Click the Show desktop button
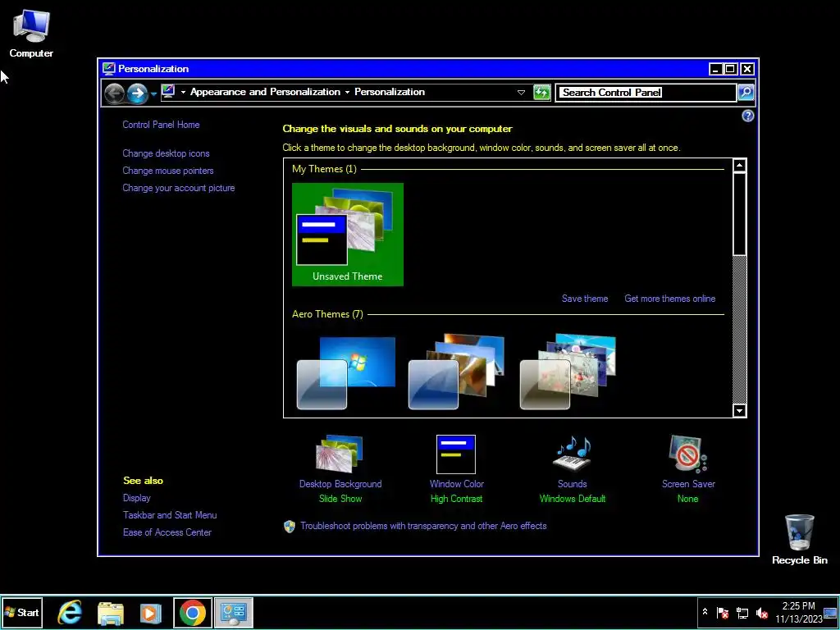Image resolution: width=840 pixels, height=630 pixels. click(831, 612)
